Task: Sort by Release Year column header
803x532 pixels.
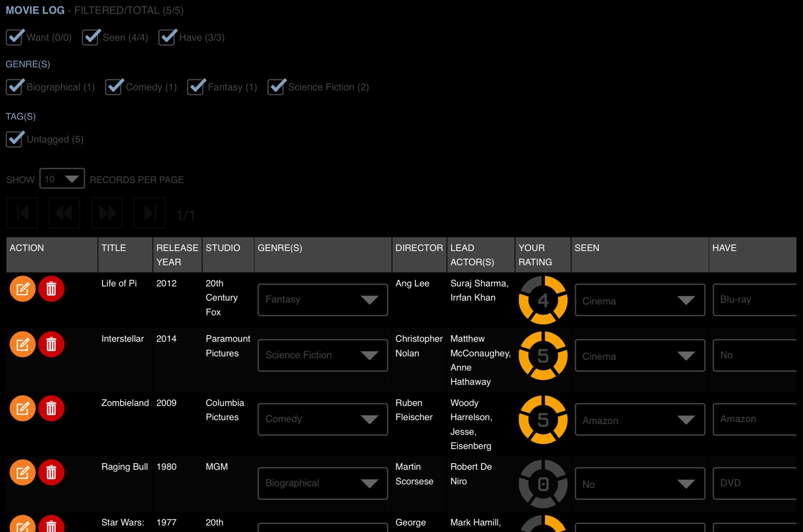Action: click(177, 255)
